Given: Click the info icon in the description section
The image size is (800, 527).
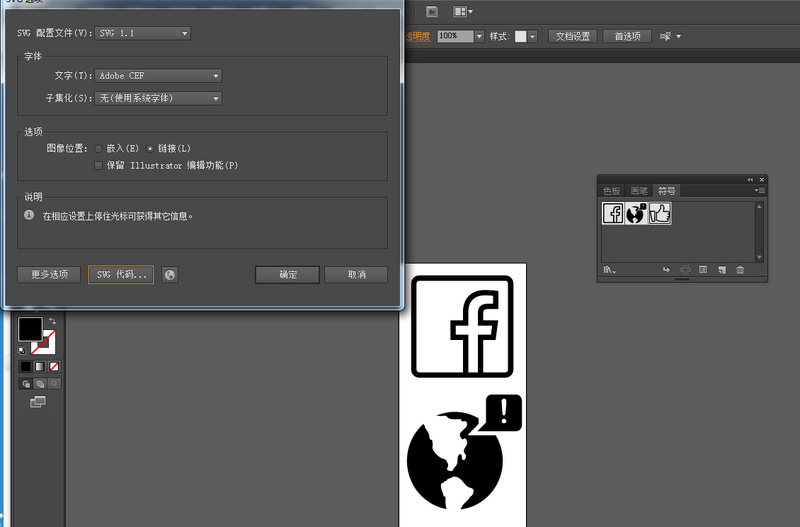Looking at the screenshot, I should (29, 215).
